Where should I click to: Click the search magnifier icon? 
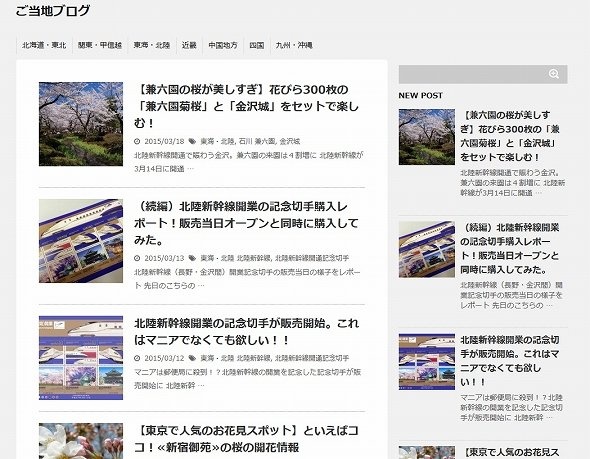(554, 74)
